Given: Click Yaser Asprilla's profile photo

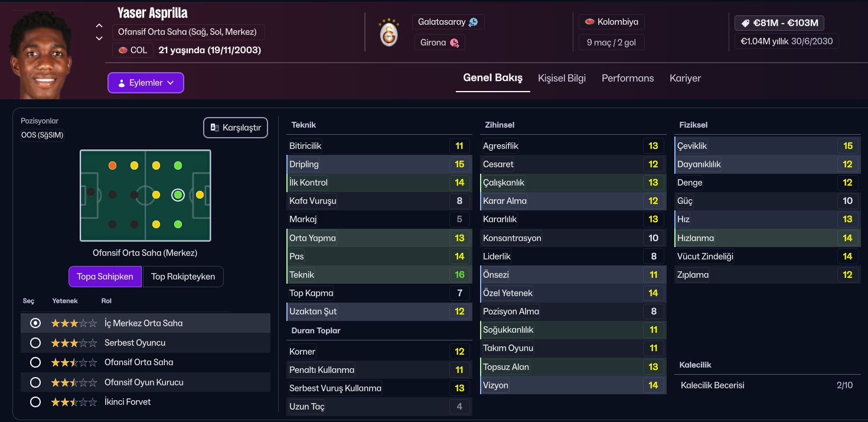Looking at the screenshot, I should (x=41, y=55).
